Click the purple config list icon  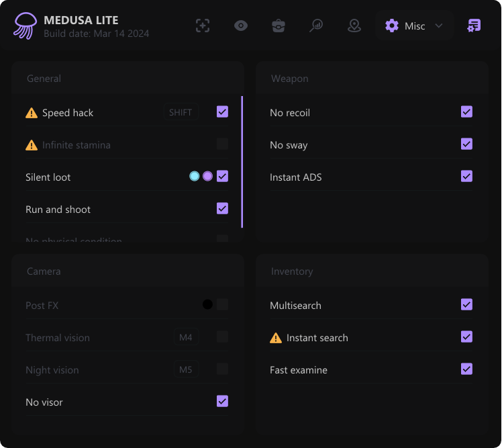(x=474, y=26)
